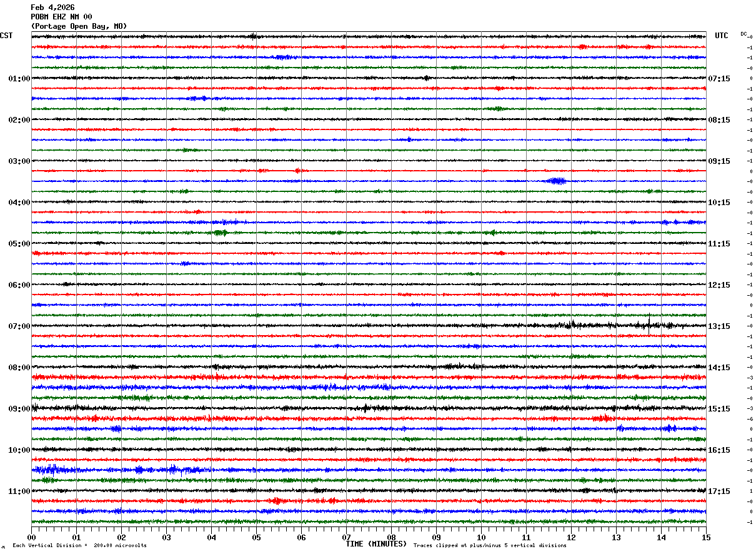Select the 01:00 CST row label
The height and width of the screenshot is (554, 756).
click(19, 79)
